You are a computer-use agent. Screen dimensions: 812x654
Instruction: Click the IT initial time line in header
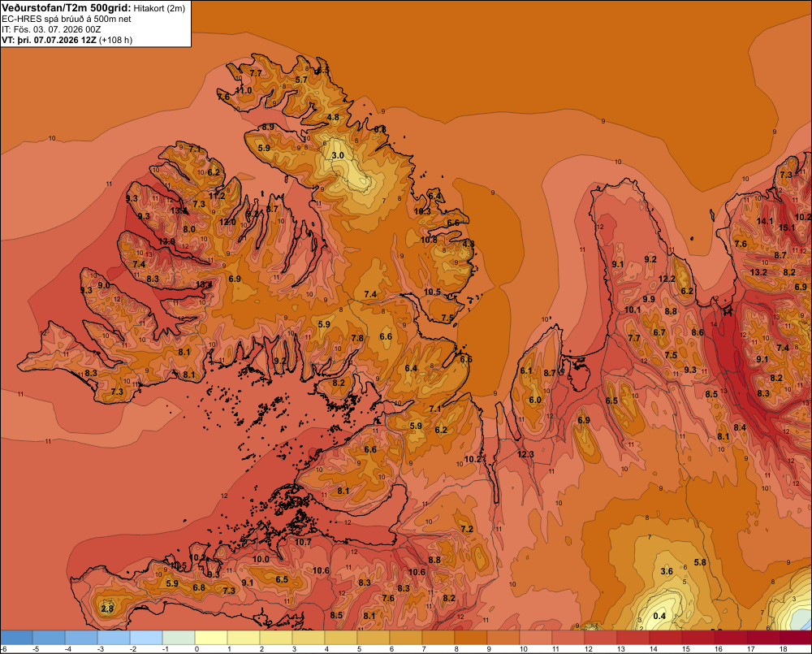click(x=51, y=29)
